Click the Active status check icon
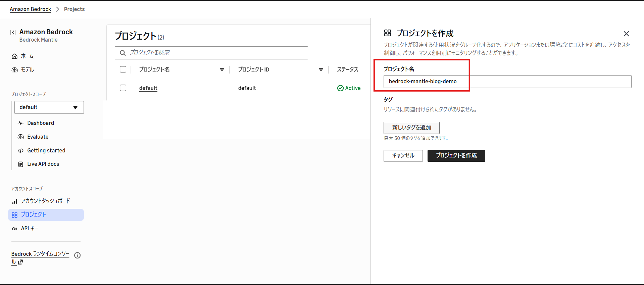The image size is (644, 285). (340, 88)
